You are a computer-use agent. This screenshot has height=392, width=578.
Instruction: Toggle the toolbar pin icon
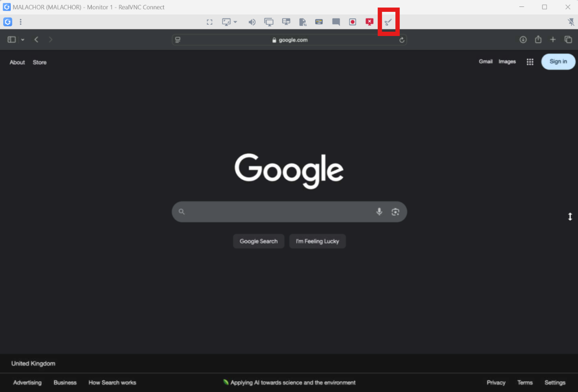tap(571, 22)
